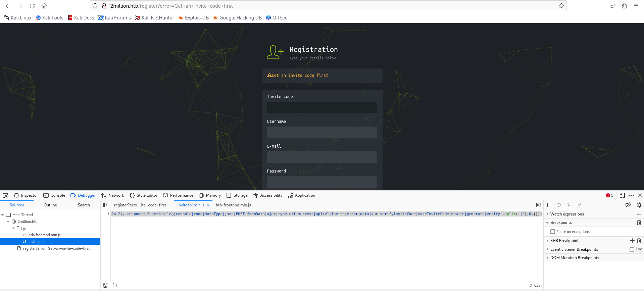This screenshot has width=644, height=291.
Task: Toggle responsive design mode icon
Action: pyautogui.click(x=622, y=195)
